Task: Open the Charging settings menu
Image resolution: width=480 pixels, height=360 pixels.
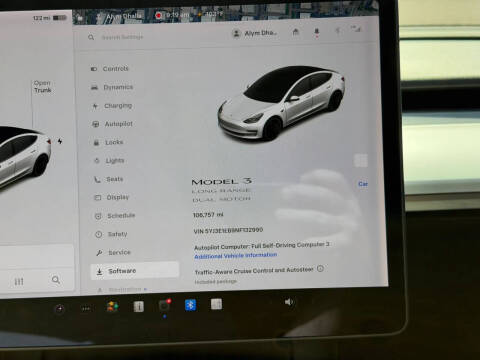Action: click(x=112, y=106)
